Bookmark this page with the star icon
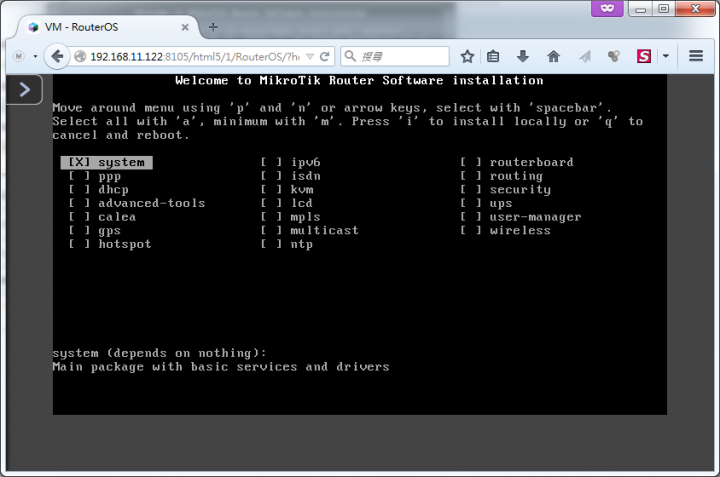Image resolution: width=720 pixels, height=477 pixels. (467, 56)
